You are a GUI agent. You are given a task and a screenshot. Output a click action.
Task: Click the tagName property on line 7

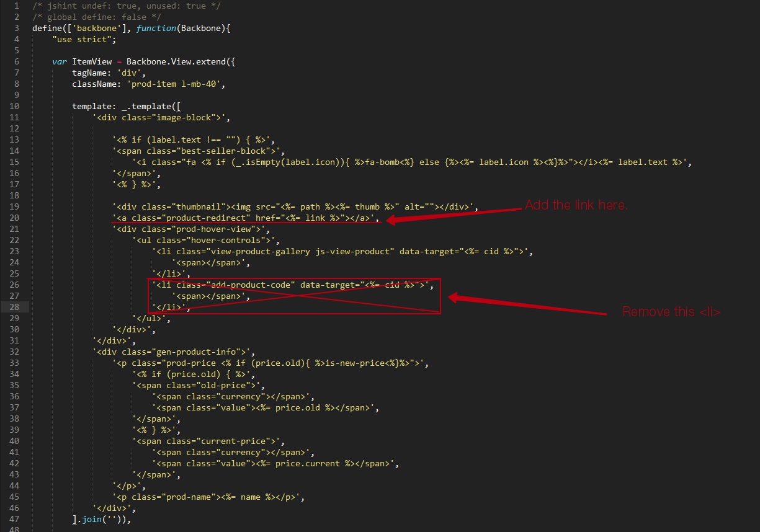[92, 73]
